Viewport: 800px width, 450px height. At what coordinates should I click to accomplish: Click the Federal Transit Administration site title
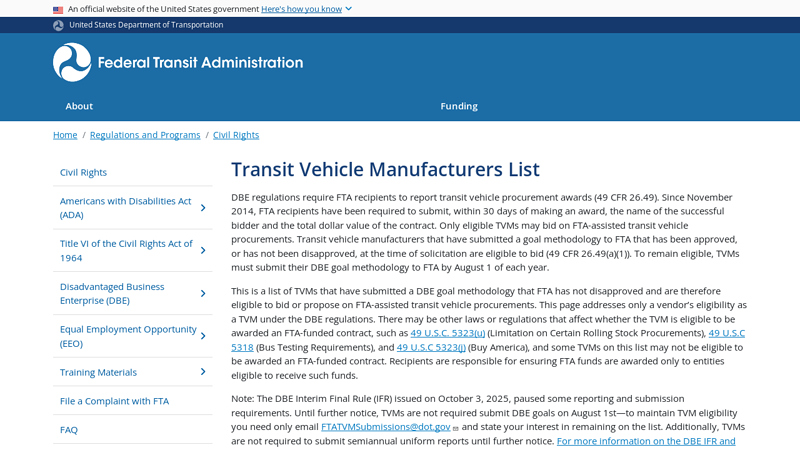tap(201, 63)
